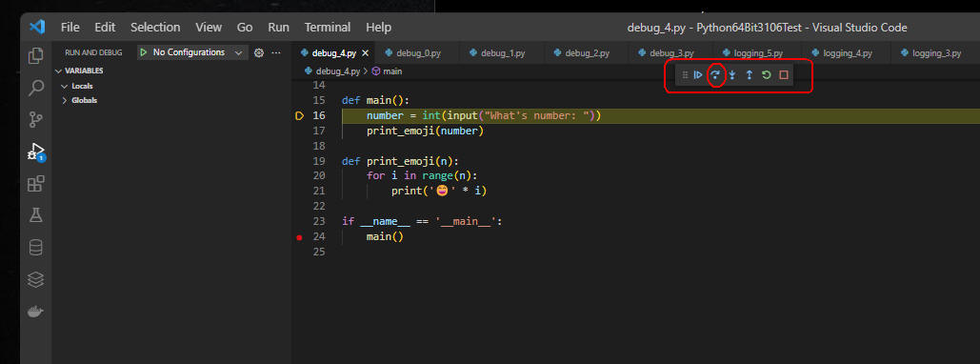The image size is (980, 364).
Task: Click the RUN AND DEBUG panel title
Action: pos(93,52)
